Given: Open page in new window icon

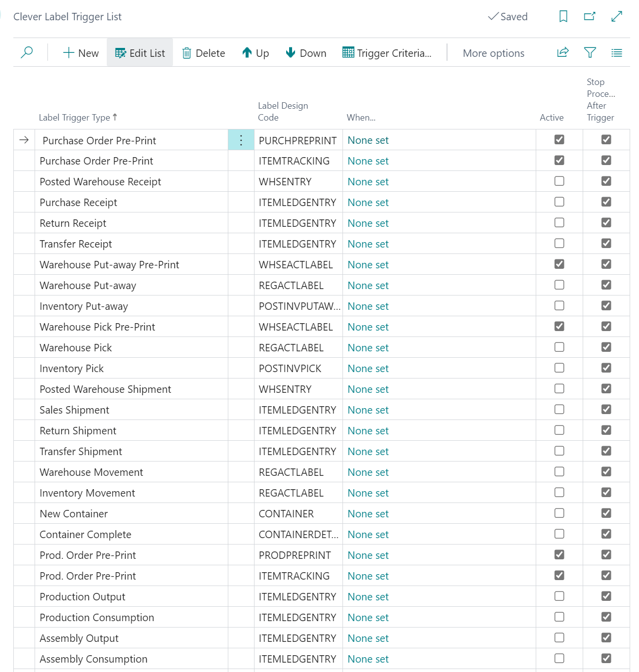Looking at the screenshot, I should 590,17.
